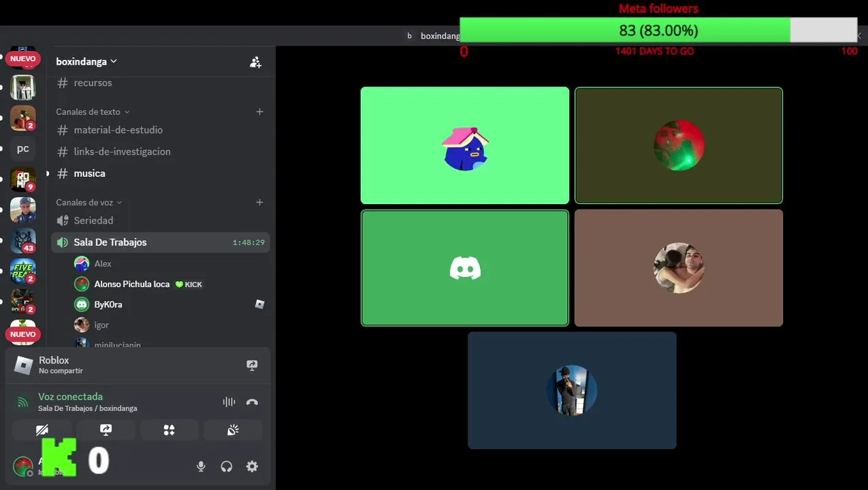868x490 pixels.
Task: Open noise suppression waveform icon
Action: click(229, 402)
